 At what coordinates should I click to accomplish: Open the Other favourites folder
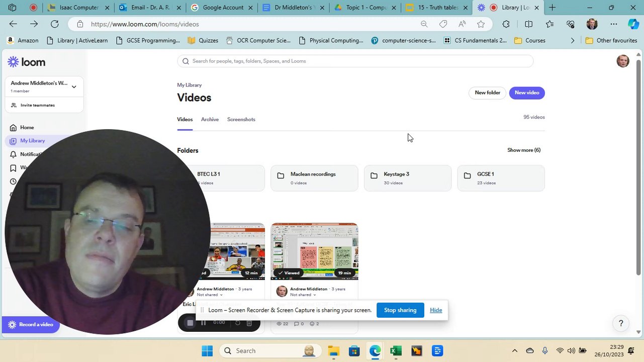coord(611,40)
